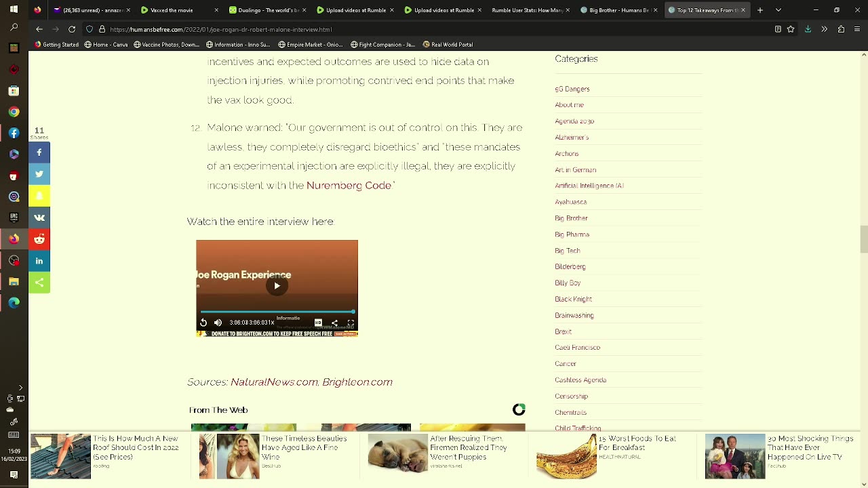Enter video fullscreen mode icon

tap(351, 323)
